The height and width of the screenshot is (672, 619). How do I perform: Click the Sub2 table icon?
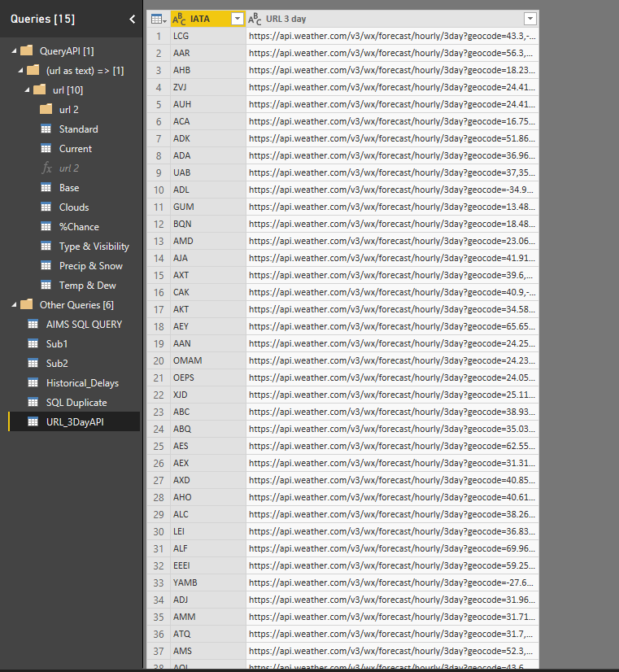[x=33, y=363]
